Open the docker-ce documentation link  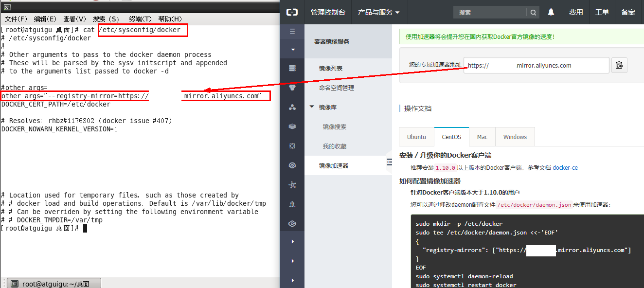point(565,168)
